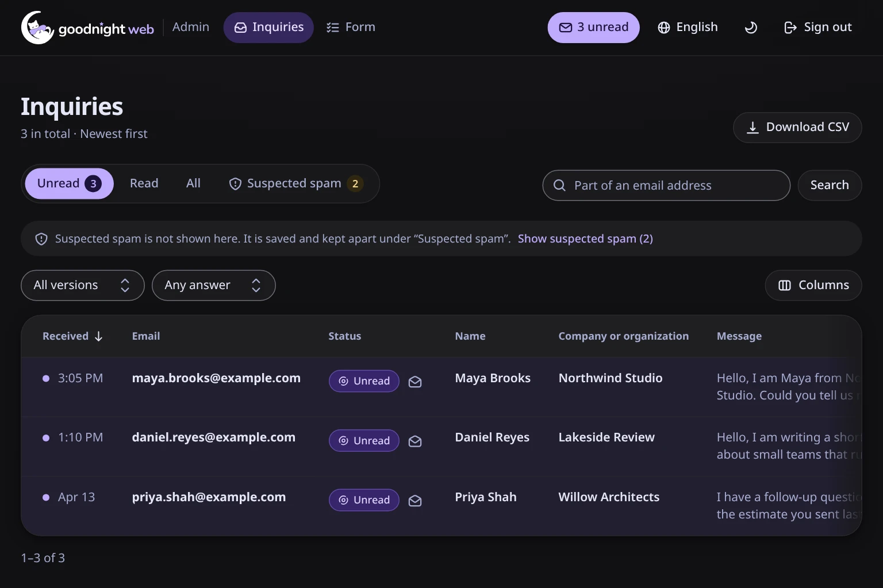Click Company or organization column header
This screenshot has width=883, height=588.
click(624, 336)
